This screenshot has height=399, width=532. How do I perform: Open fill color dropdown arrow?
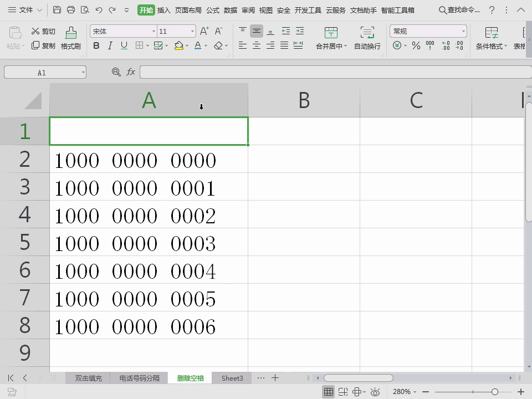[187, 46]
